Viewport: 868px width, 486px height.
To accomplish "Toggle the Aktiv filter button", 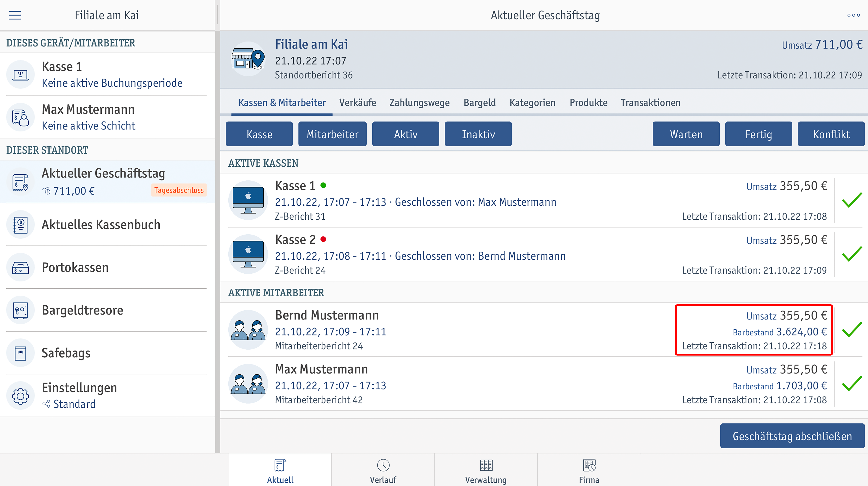I will [x=405, y=134].
